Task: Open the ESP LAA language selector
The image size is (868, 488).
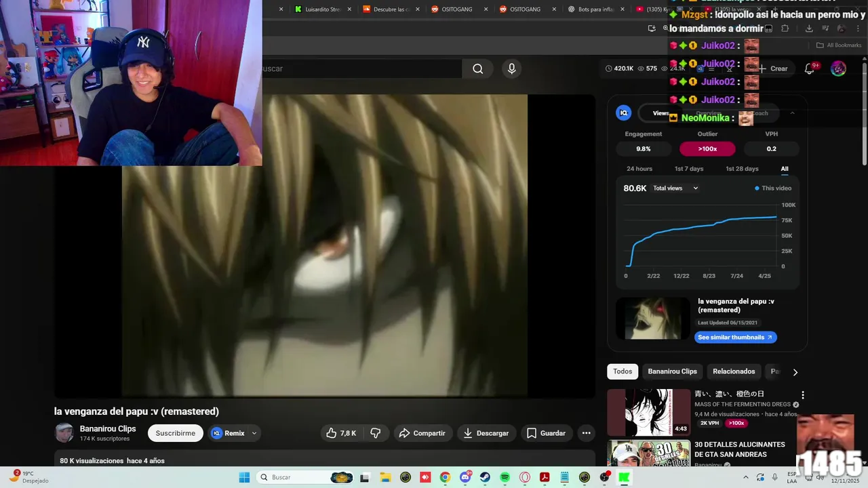Action: [x=792, y=477]
